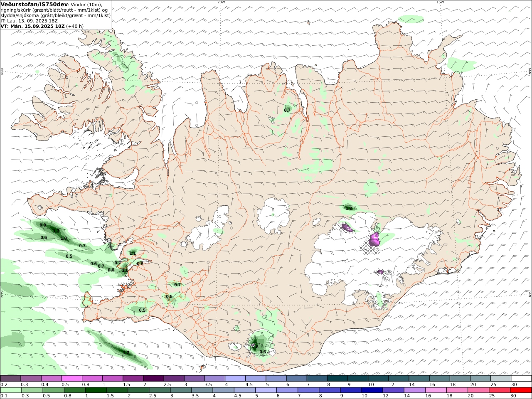Click the 15W longitude label

[440, 2]
